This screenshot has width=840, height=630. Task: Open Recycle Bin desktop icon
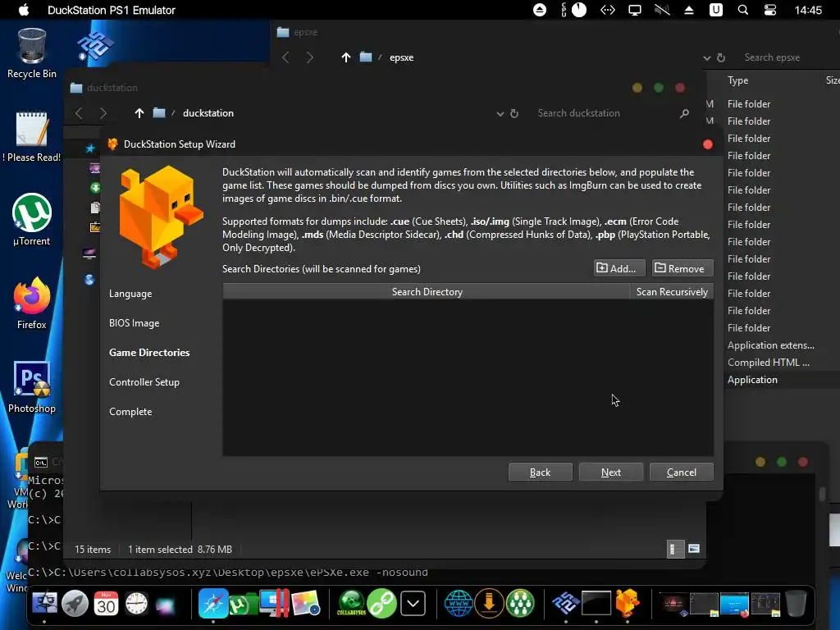coord(32,53)
